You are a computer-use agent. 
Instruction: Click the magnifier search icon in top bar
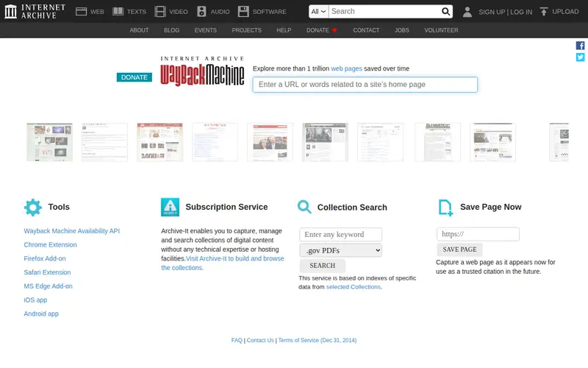pyautogui.click(x=445, y=11)
